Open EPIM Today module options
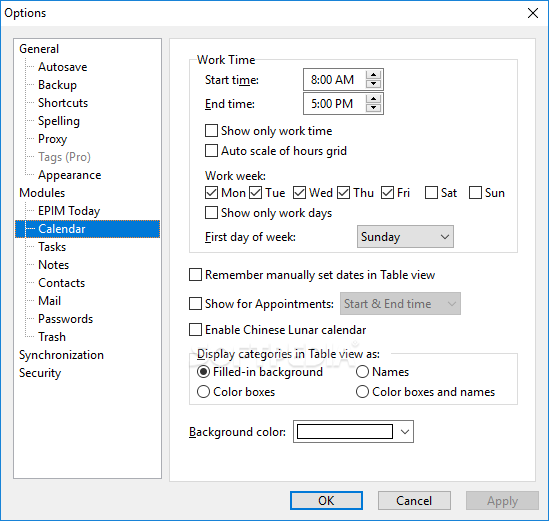549x521 pixels. click(x=69, y=211)
